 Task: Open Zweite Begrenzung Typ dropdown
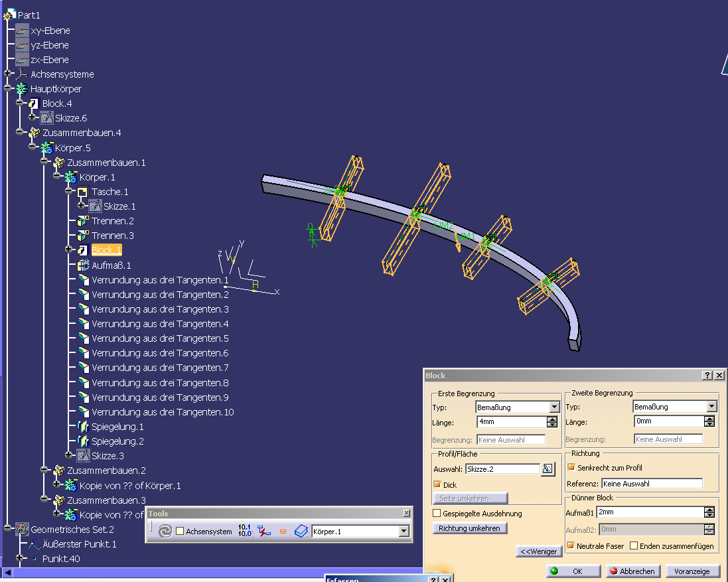point(712,407)
